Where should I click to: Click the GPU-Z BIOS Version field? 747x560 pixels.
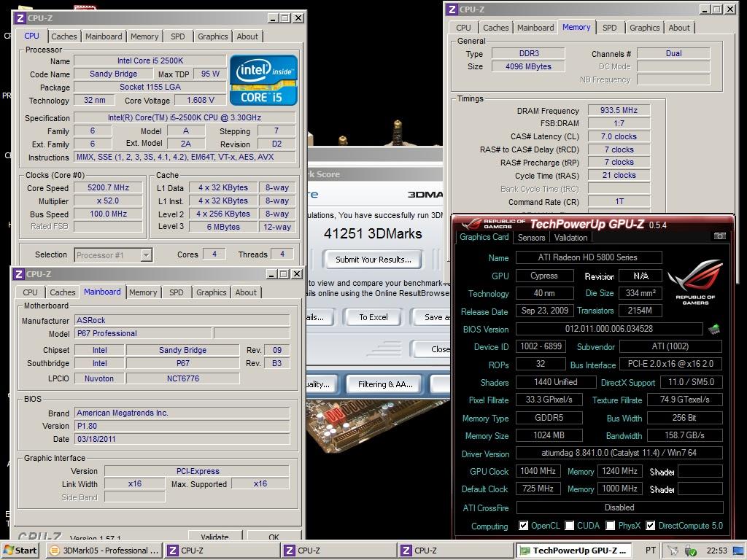tap(609, 329)
